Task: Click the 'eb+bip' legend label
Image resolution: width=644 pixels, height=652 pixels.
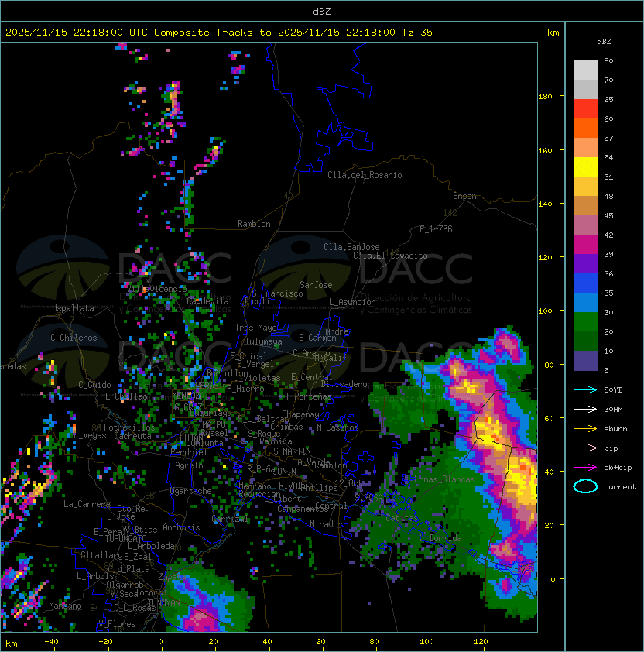Action: point(618,468)
